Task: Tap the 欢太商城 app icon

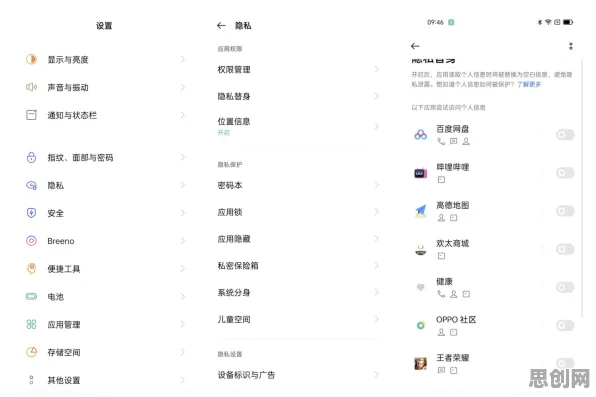Action: click(x=420, y=249)
